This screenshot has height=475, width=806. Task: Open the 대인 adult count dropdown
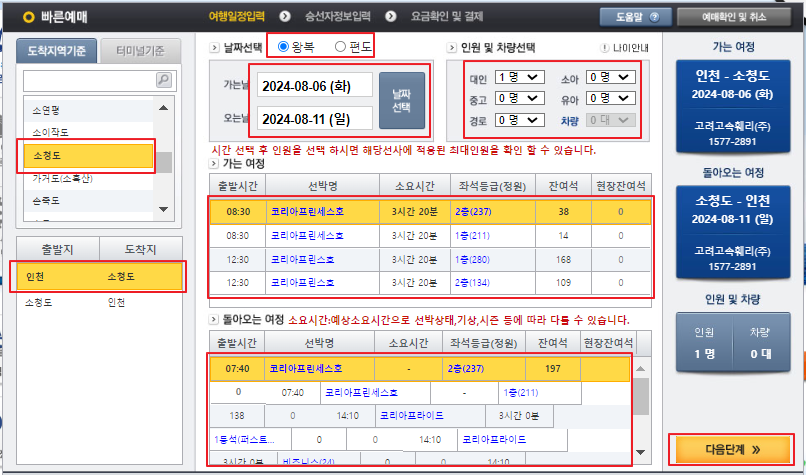tap(519, 77)
